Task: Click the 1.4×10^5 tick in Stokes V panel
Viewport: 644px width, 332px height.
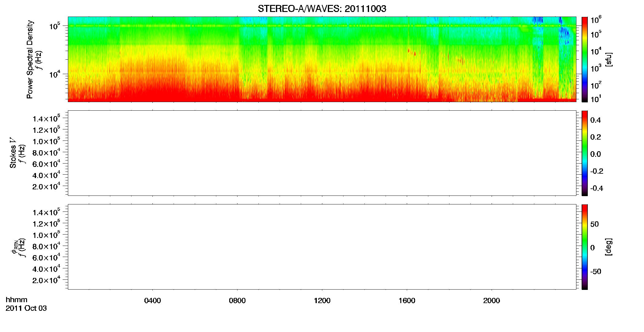Action: [x=46, y=119]
